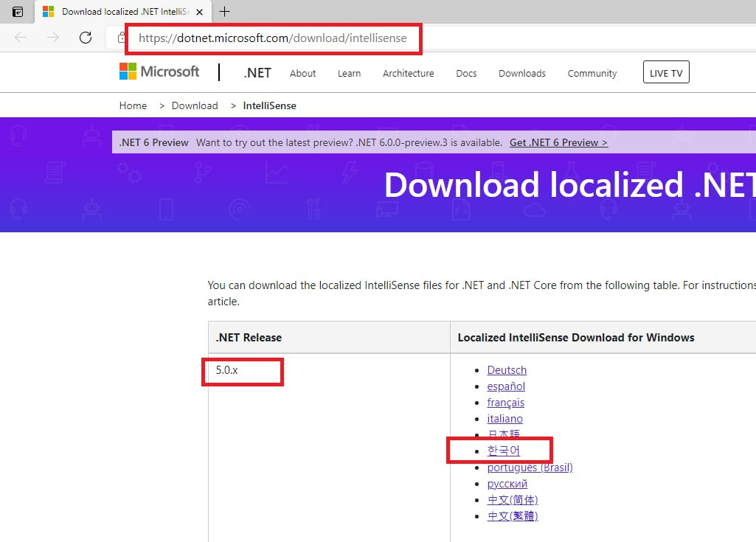Image resolution: width=756 pixels, height=542 pixels.
Task: Click Get .NET 6 Preview link
Action: click(x=558, y=143)
